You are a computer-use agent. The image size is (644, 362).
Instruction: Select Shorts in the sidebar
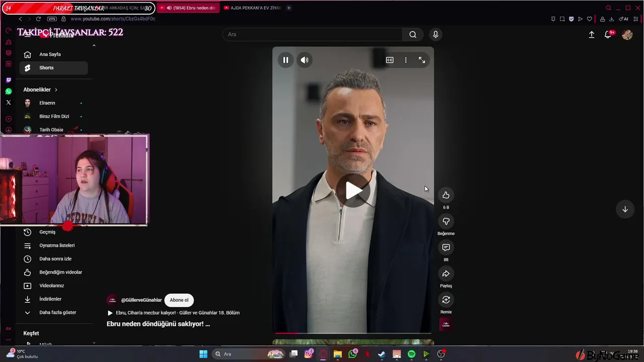pos(53,68)
